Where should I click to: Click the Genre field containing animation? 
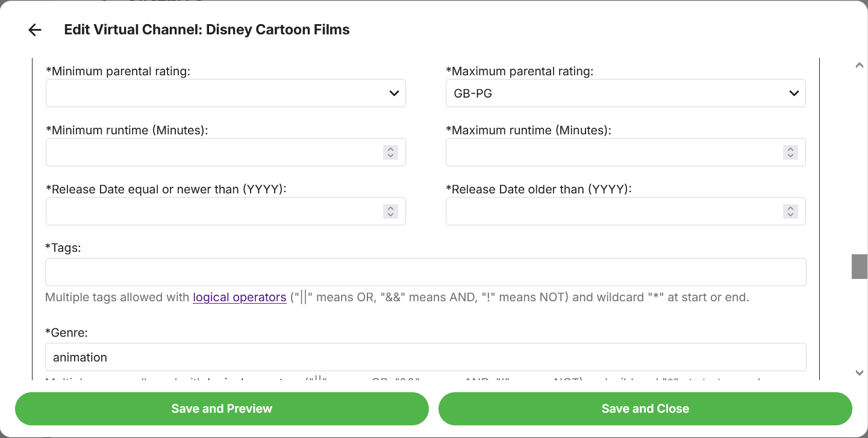click(x=425, y=357)
